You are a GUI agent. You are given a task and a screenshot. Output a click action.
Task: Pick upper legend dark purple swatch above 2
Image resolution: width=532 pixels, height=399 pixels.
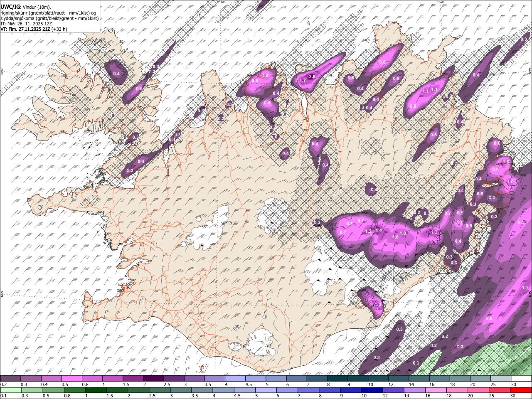153,379
